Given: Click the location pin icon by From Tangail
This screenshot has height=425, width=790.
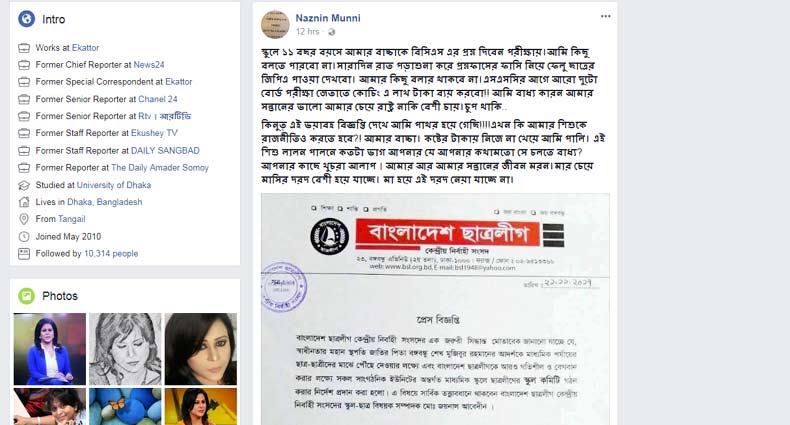Looking at the screenshot, I should coord(24,219).
